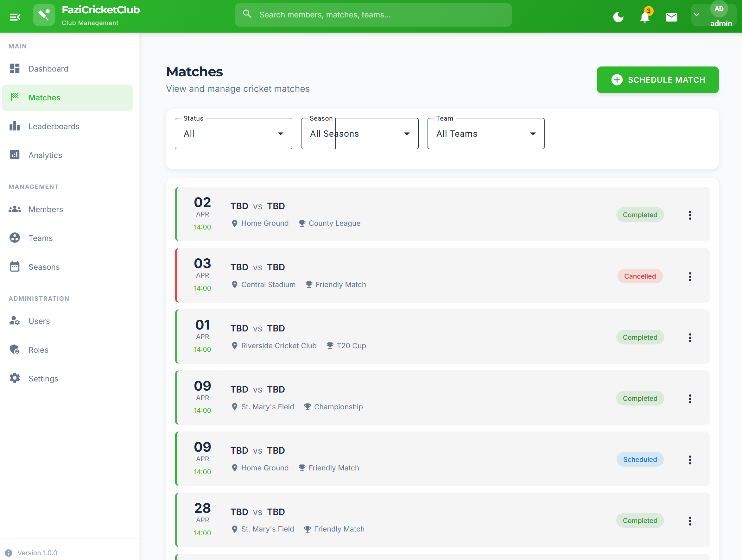The height and width of the screenshot is (560, 742).
Task: Open options menu for 28 APR match
Action: click(690, 521)
